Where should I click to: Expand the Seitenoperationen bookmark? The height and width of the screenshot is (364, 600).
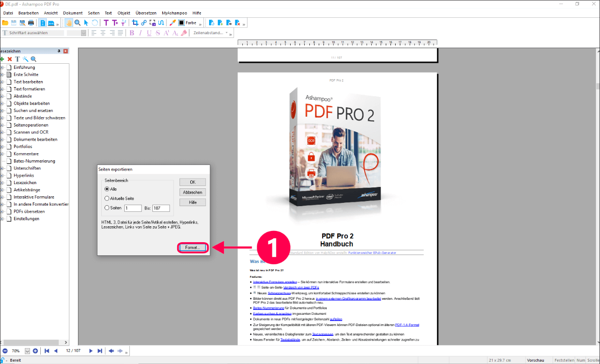(2, 125)
